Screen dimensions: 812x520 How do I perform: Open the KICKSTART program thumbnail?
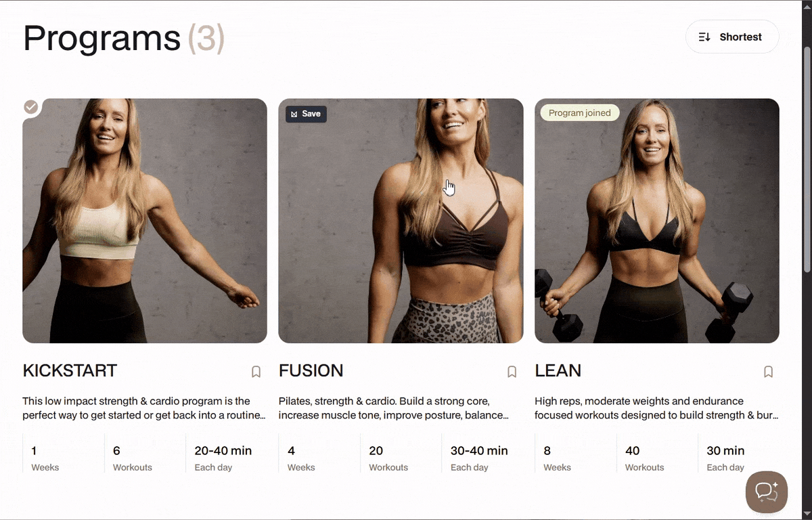[145, 221]
